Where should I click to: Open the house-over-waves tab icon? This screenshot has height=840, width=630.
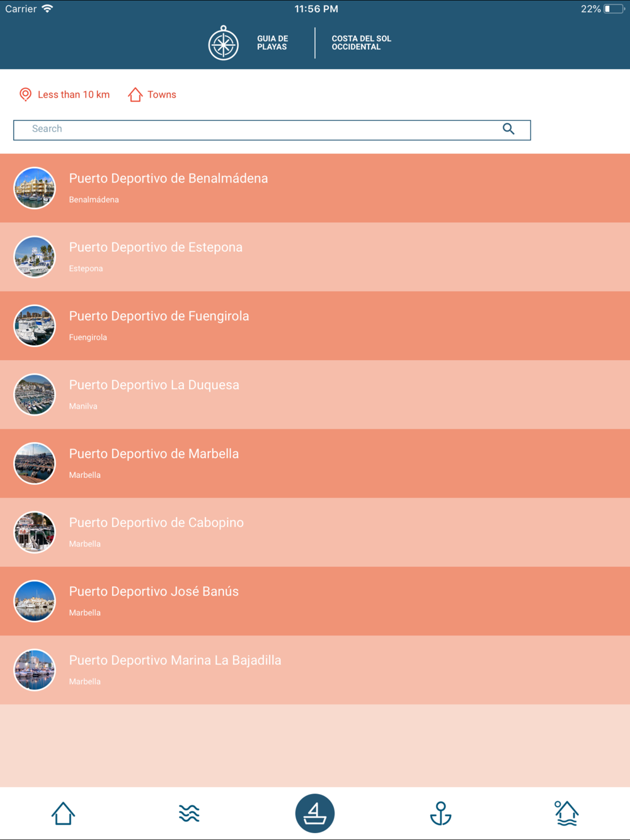tap(566, 813)
